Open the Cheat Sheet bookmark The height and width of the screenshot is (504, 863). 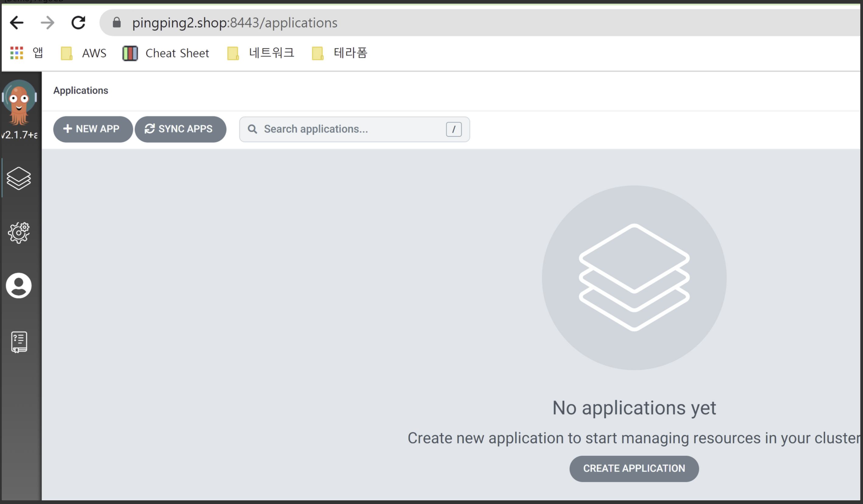pyautogui.click(x=166, y=53)
